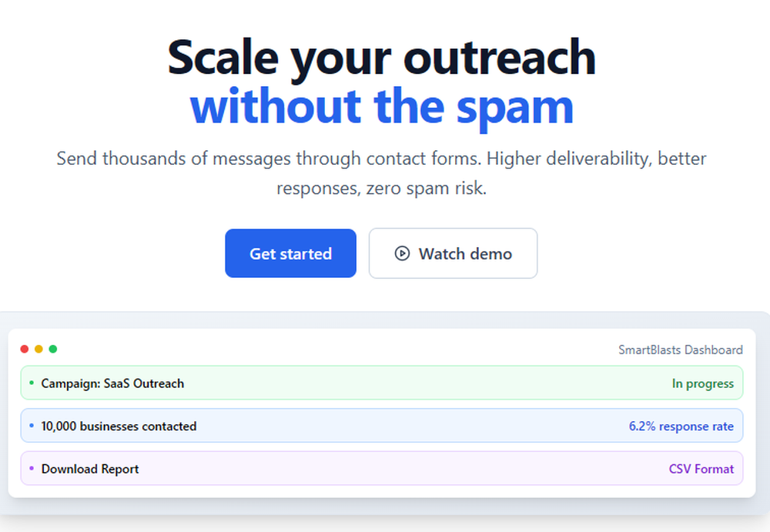Click the play icon in Watch demo button
The height and width of the screenshot is (532, 770).
tap(401, 253)
